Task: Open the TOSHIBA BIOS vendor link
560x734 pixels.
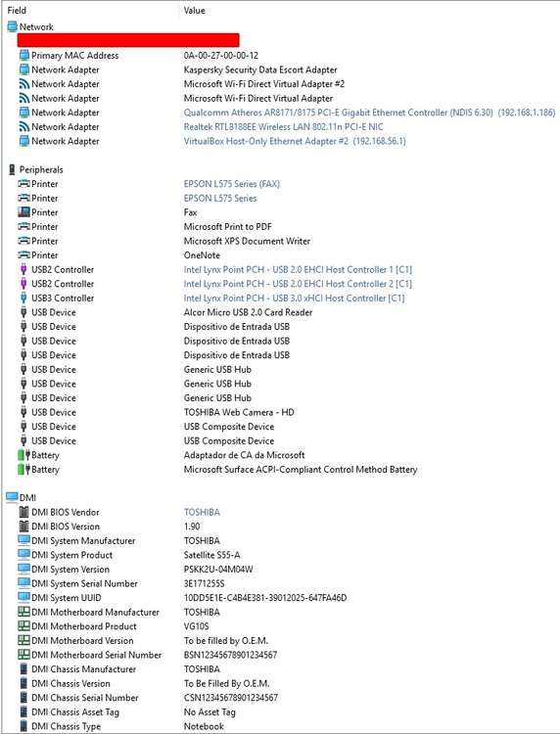Action: tap(202, 512)
